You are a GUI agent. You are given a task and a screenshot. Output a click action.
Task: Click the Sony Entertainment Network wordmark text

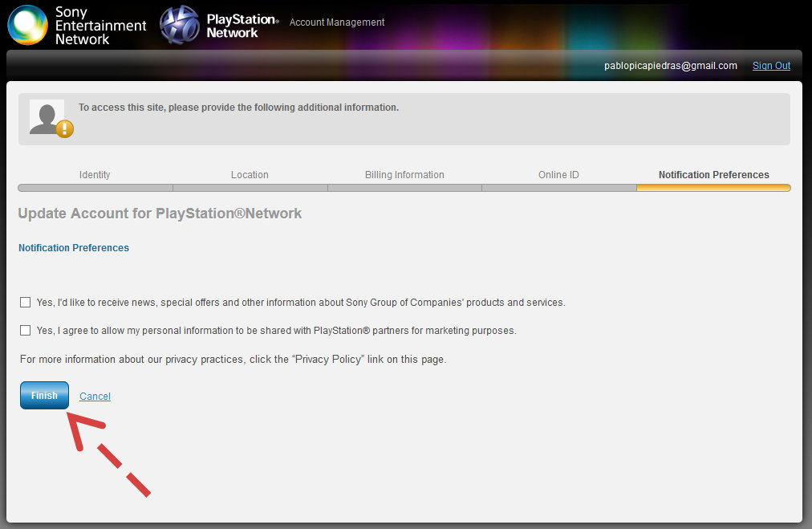[100, 26]
